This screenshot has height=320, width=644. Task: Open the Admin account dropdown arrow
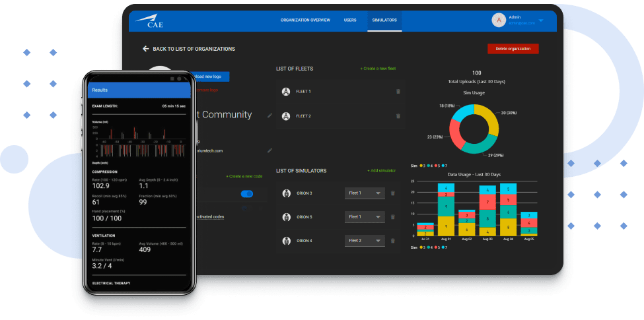click(541, 20)
